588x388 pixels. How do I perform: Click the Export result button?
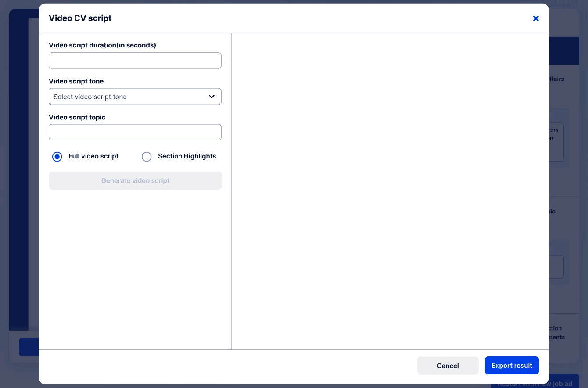click(512, 366)
